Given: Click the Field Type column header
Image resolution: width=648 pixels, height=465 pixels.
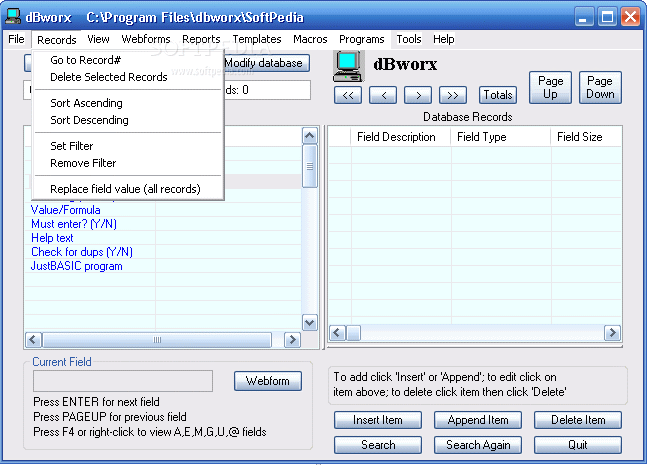Looking at the screenshot, I should tap(501, 137).
